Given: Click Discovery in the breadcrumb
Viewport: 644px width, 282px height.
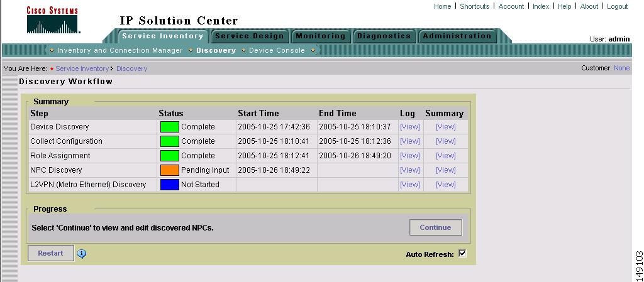Looking at the screenshot, I should click(x=131, y=68).
